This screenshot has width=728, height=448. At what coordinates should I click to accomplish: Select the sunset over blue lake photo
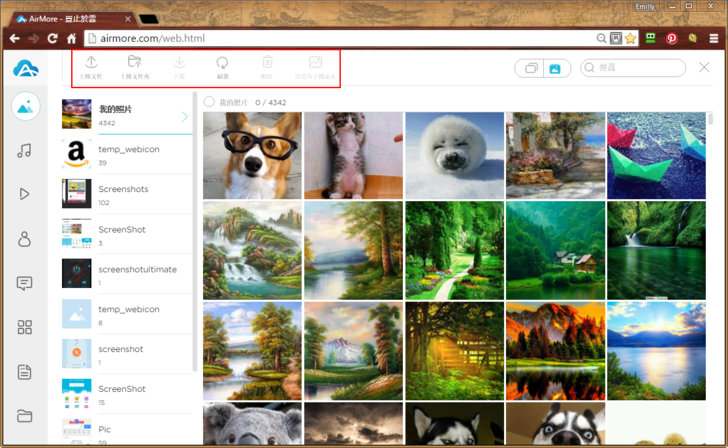click(x=656, y=351)
